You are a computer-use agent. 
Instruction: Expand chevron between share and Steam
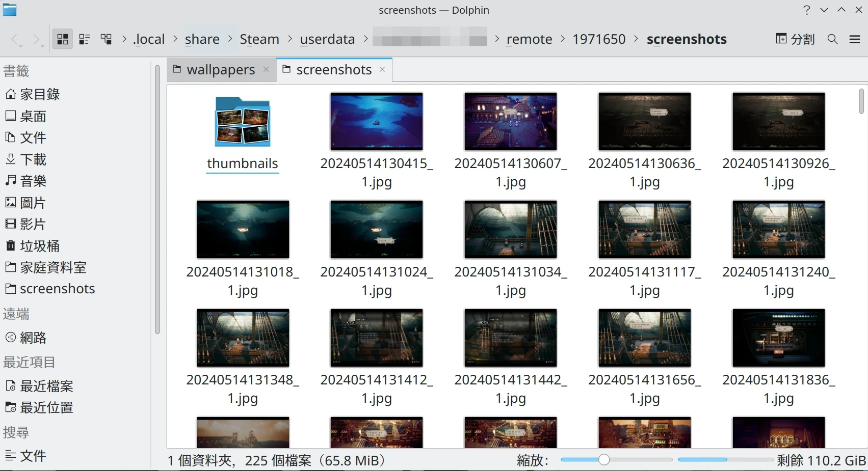(230, 39)
